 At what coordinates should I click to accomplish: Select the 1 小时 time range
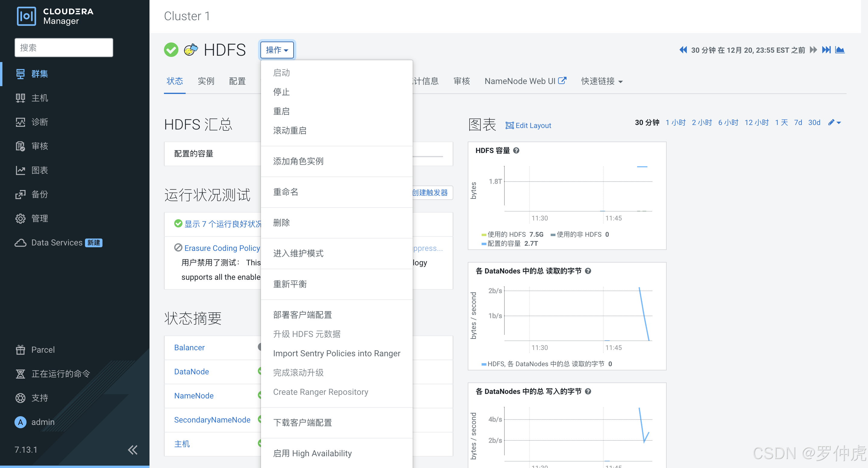click(x=675, y=123)
